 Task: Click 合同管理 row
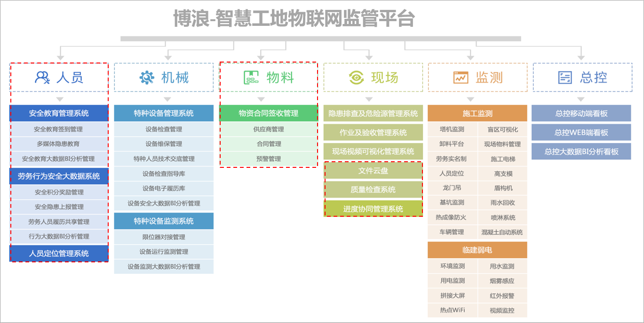(x=269, y=144)
